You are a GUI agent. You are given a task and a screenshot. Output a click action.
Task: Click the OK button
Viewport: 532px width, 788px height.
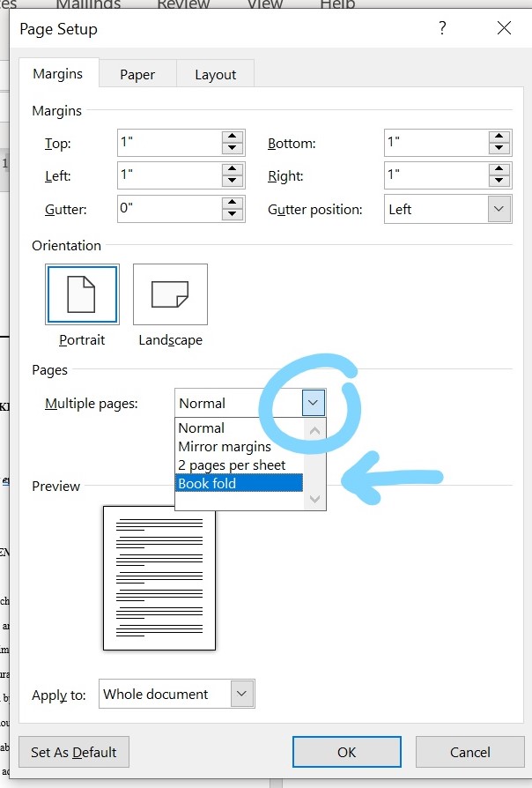click(x=346, y=752)
